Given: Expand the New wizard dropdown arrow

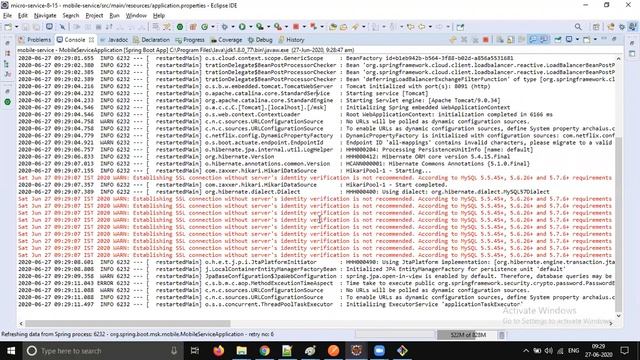Looking at the screenshot, I should coord(16,27).
